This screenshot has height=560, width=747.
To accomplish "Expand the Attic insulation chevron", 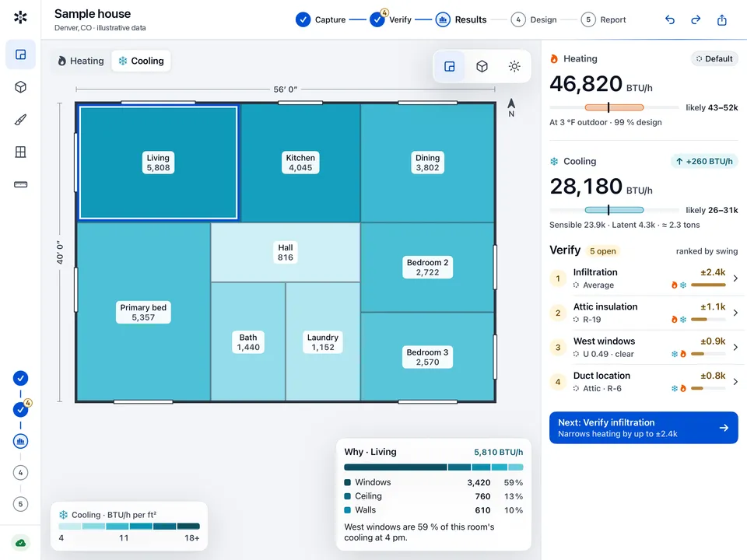I will click(735, 313).
